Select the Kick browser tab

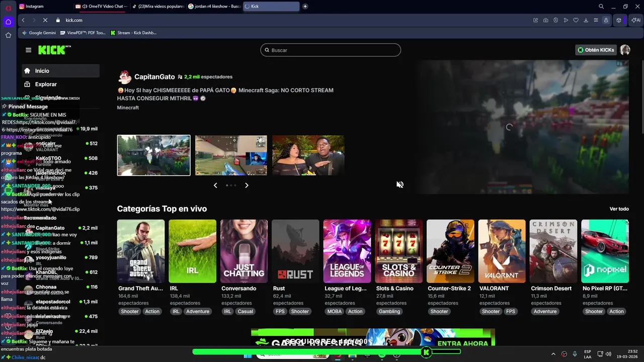(x=271, y=7)
